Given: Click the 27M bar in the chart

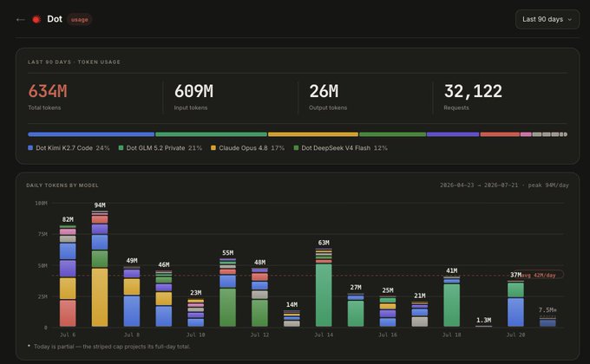Looking at the screenshot, I should pyautogui.click(x=356, y=310).
